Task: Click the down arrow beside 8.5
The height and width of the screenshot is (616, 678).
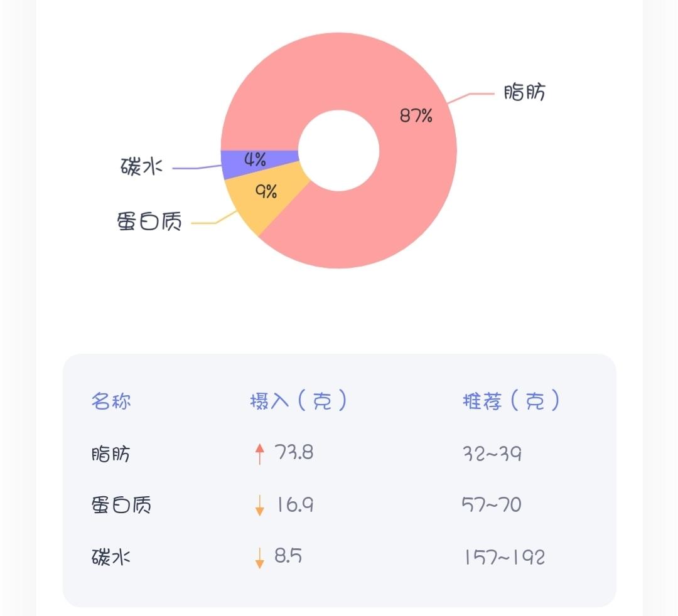Action: pos(260,557)
